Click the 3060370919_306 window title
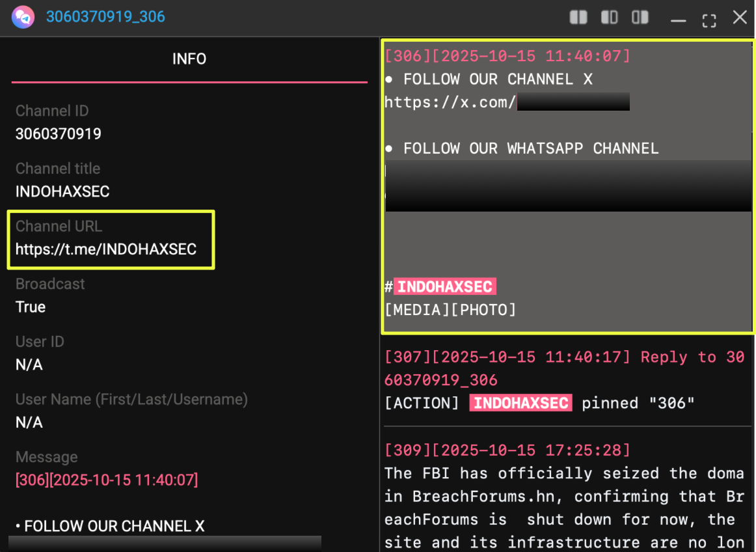The width and height of the screenshot is (756, 552). pyautogui.click(x=105, y=17)
